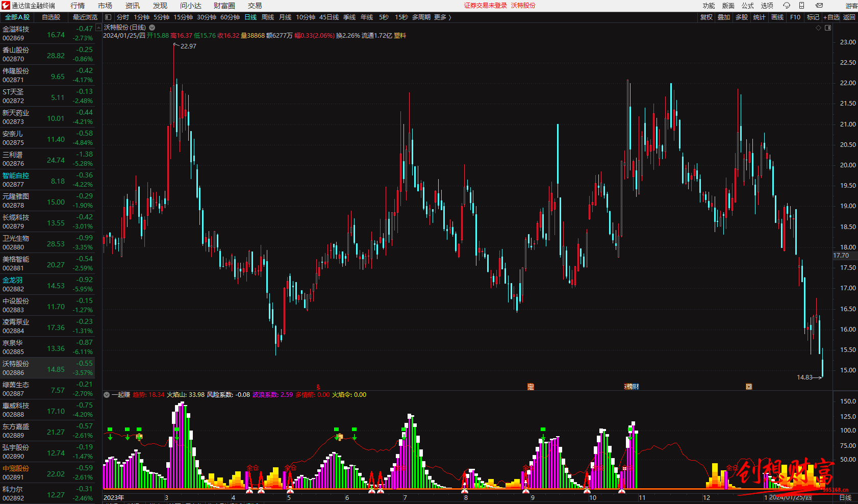858x504 pixels.
Task: Open the 行情 menu
Action: pos(78,6)
